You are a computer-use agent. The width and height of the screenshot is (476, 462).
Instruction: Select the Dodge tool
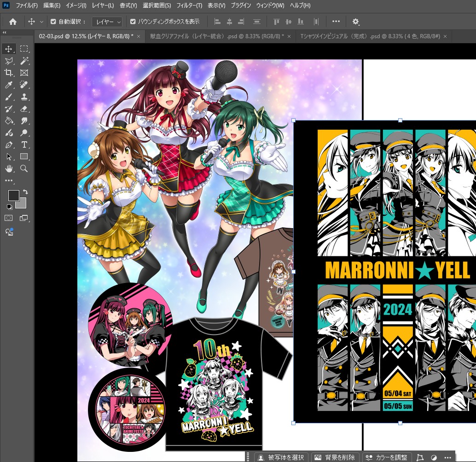(24, 133)
